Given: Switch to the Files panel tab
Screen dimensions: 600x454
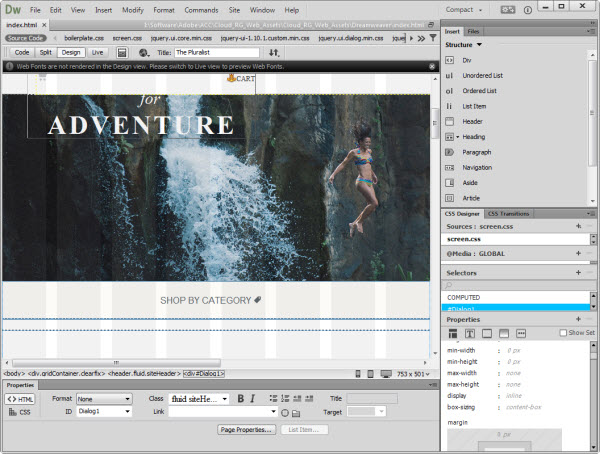Looking at the screenshot, I should [x=473, y=31].
